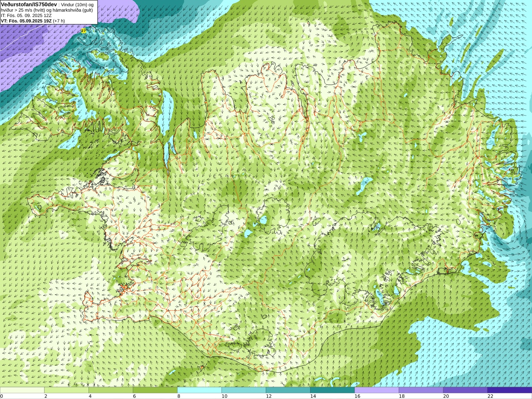This screenshot has height=399, width=532.
Task: Select the teal 12–14 m/s color swatch
Action: (x=288, y=390)
